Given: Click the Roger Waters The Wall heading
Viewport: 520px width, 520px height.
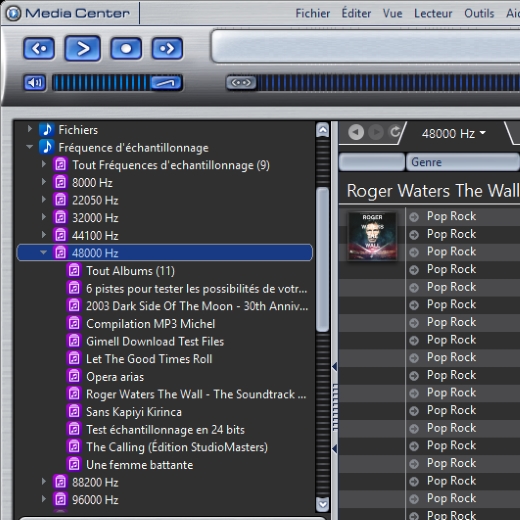Looking at the screenshot, I should (433, 191).
